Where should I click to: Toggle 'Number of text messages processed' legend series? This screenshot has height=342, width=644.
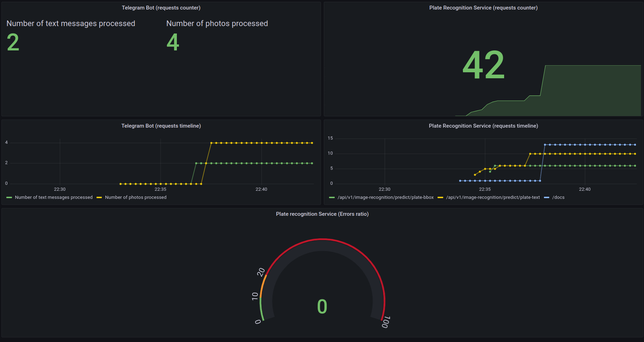click(54, 197)
